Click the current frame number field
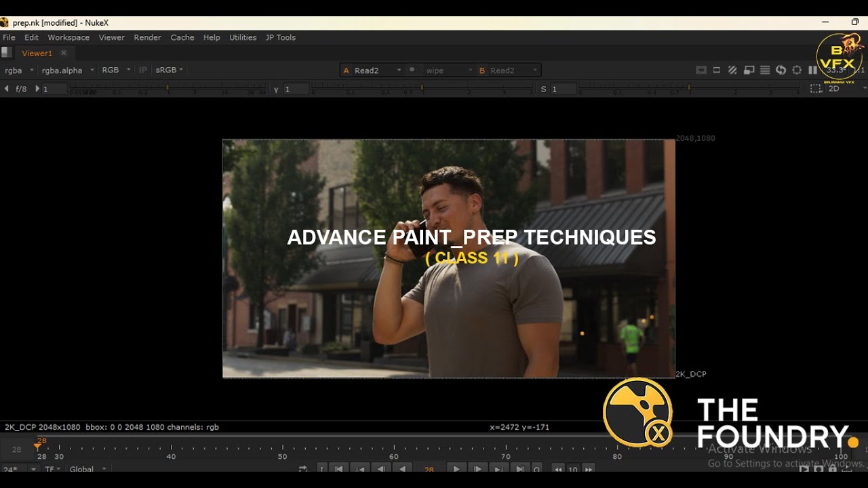This screenshot has height=488, width=868. (429, 469)
